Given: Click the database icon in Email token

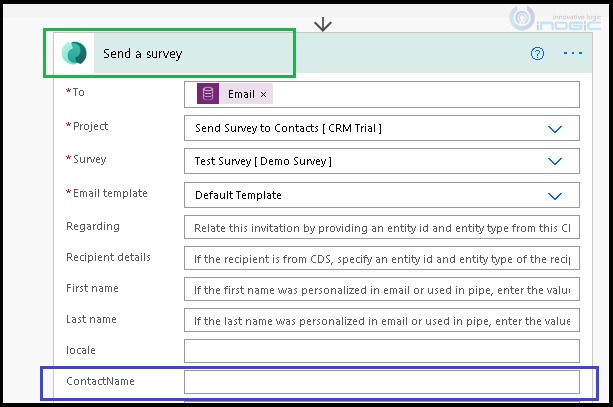Looking at the screenshot, I should (x=208, y=94).
